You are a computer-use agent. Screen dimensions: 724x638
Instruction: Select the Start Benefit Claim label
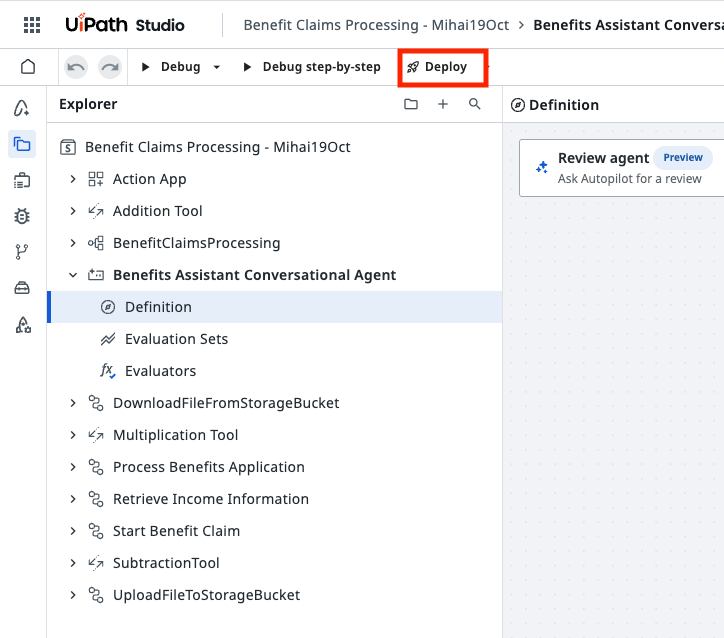click(176, 531)
